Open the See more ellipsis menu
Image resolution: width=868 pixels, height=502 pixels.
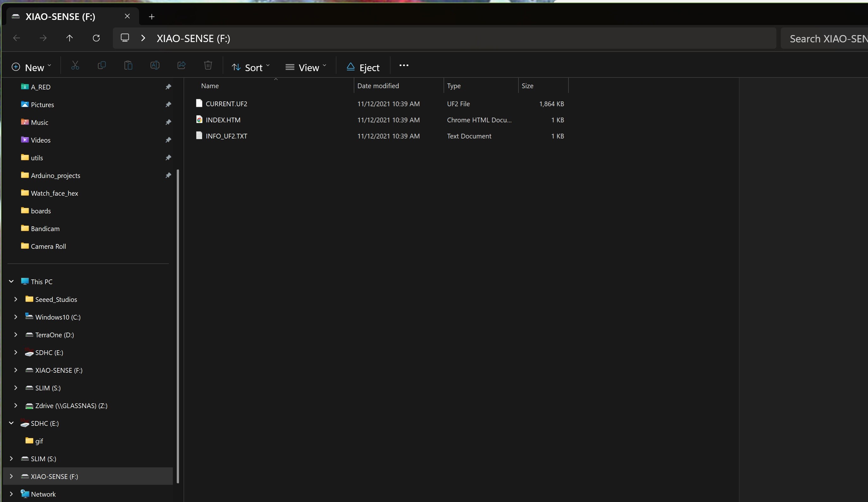[x=404, y=65]
